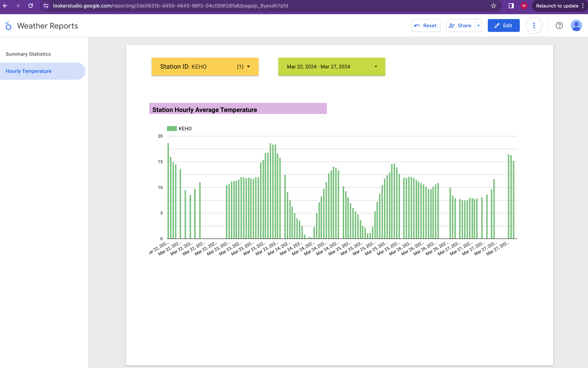Open the help question mark icon
Viewport: 588px width, 368px height.
(559, 26)
